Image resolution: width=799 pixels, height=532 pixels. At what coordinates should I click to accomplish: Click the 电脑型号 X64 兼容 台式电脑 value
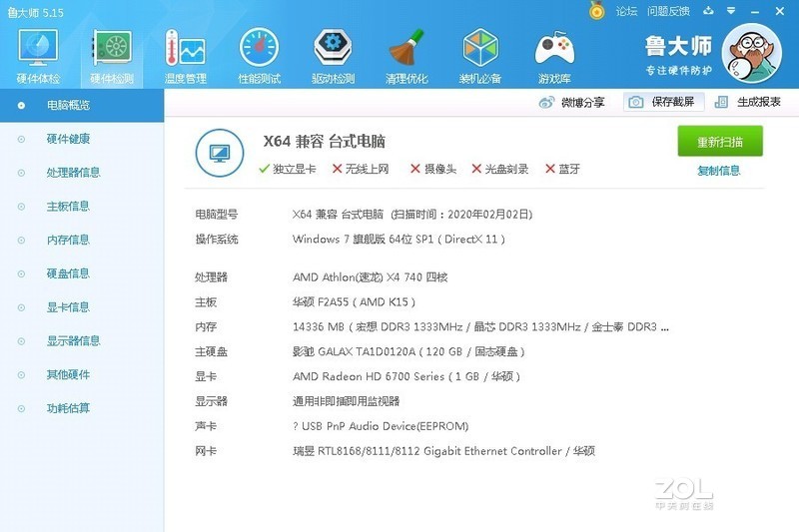(412, 215)
